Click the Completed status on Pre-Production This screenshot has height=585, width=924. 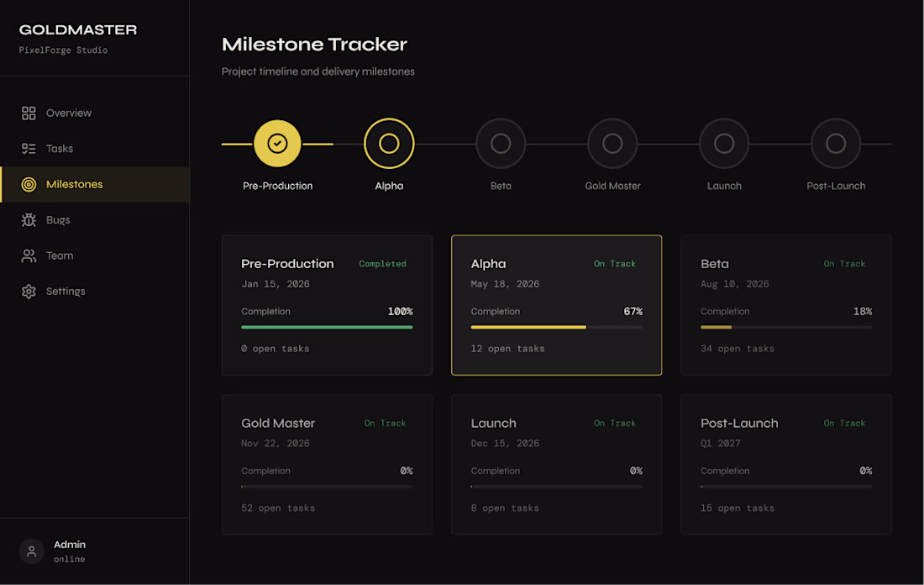point(382,264)
